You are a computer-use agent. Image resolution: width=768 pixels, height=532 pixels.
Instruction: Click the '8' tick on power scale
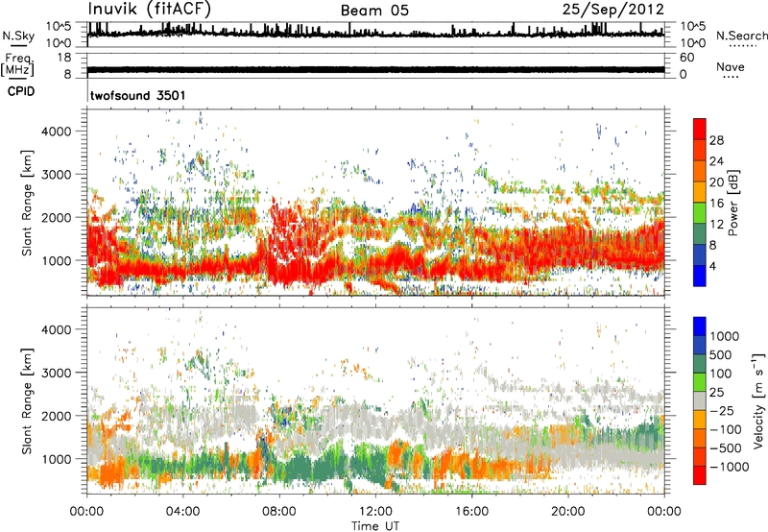[x=712, y=245]
